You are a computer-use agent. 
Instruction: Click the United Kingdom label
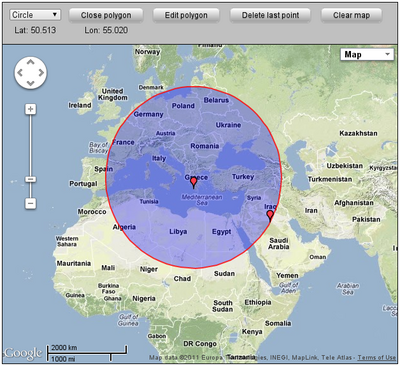[113, 94]
